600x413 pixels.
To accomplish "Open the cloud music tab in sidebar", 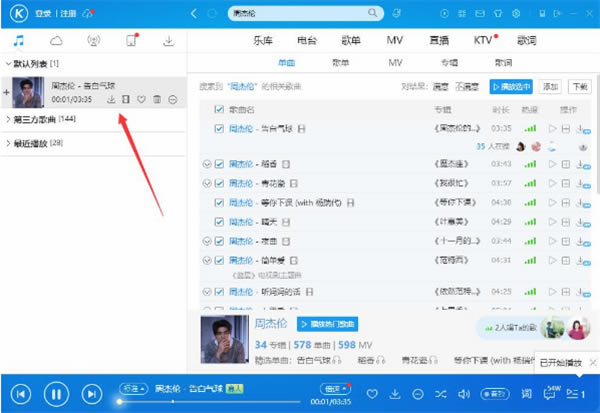I will 56,41.
